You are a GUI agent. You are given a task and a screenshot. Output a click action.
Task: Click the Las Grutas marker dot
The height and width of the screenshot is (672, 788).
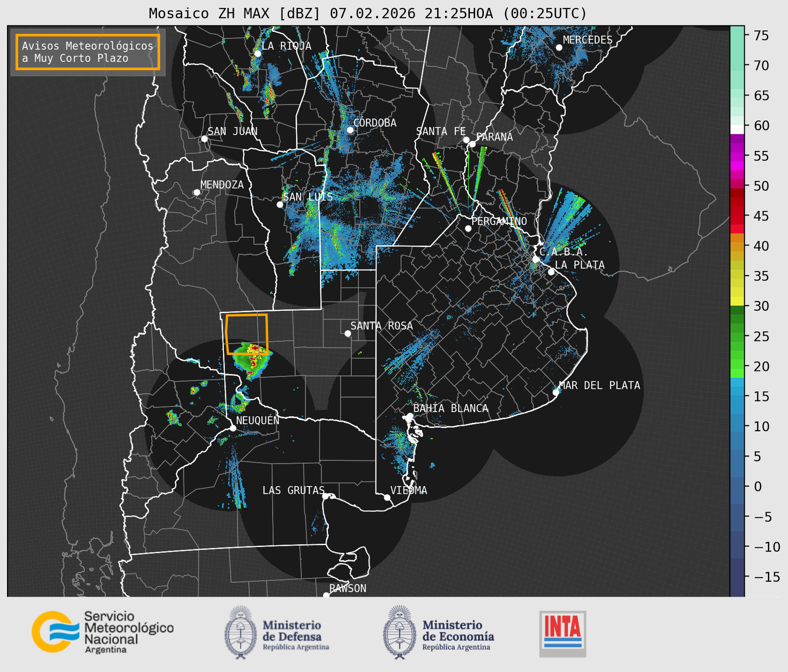pyautogui.click(x=326, y=496)
